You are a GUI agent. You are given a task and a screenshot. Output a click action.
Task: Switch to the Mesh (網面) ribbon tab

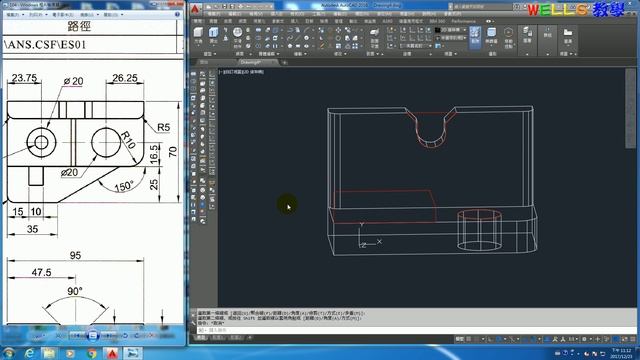point(242,21)
